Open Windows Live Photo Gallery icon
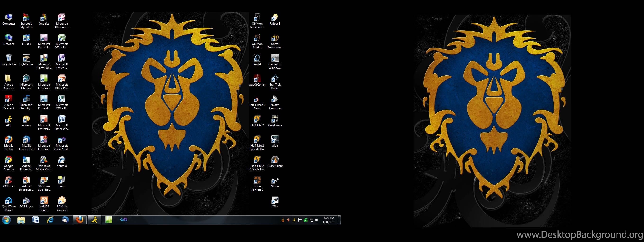The width and height of the screenshot is (644, 242). click(44, 184)
